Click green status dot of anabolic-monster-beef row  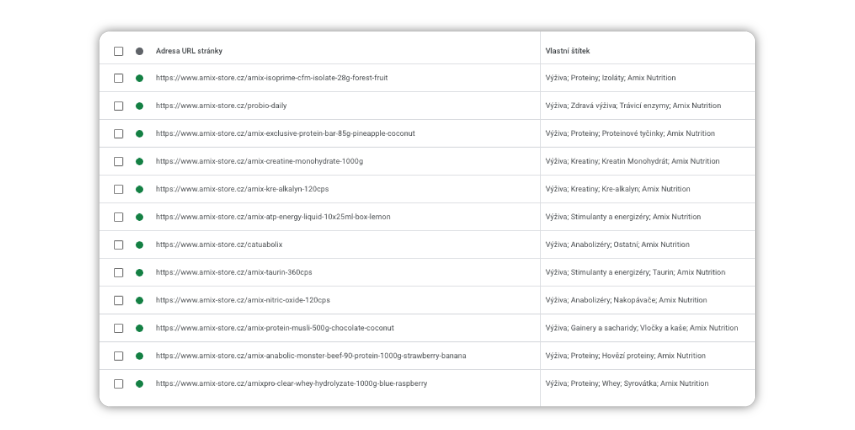[x=140, y=356]
